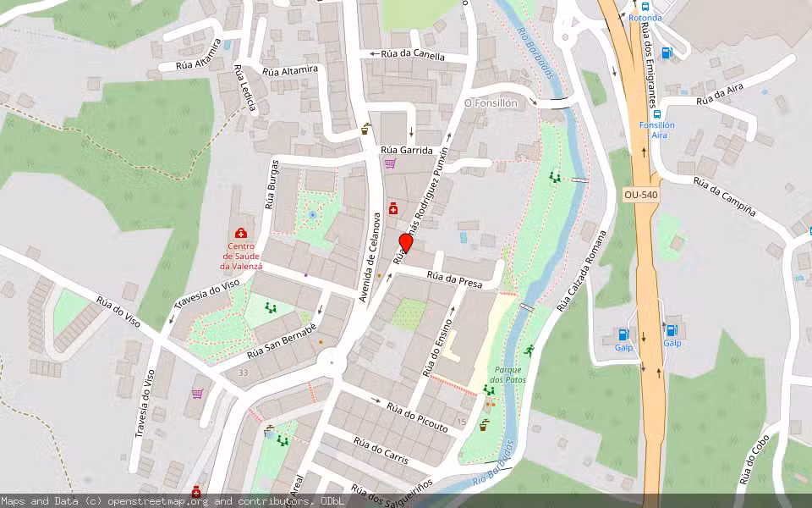The height and width of the screenshot is (508, 812).
Task: Select the Rúa da Presa label
Action: point(455,279)
